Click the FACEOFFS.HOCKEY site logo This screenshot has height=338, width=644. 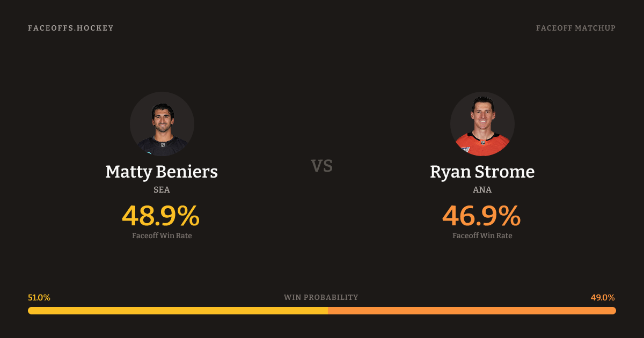click(71, 28)
